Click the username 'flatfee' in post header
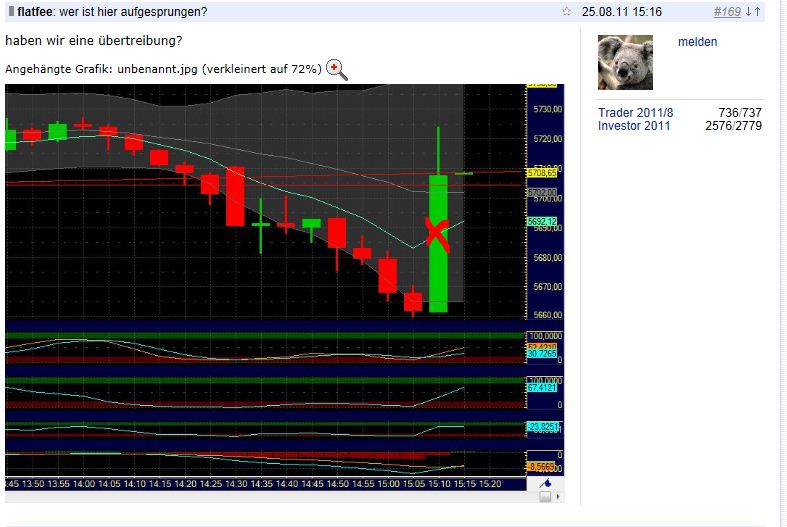787x527 pixels. [35, 12]
